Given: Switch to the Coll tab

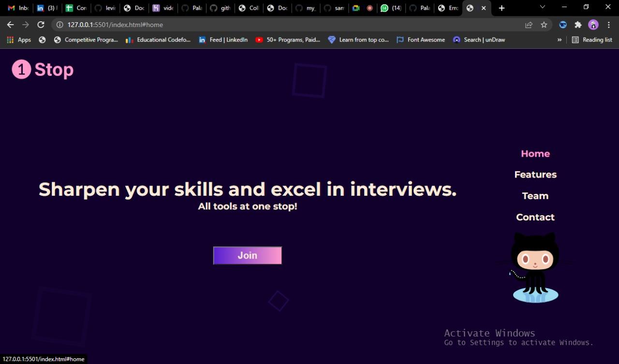Looking at the screenshot, I should pyautogui.click(x=249, y=8).
